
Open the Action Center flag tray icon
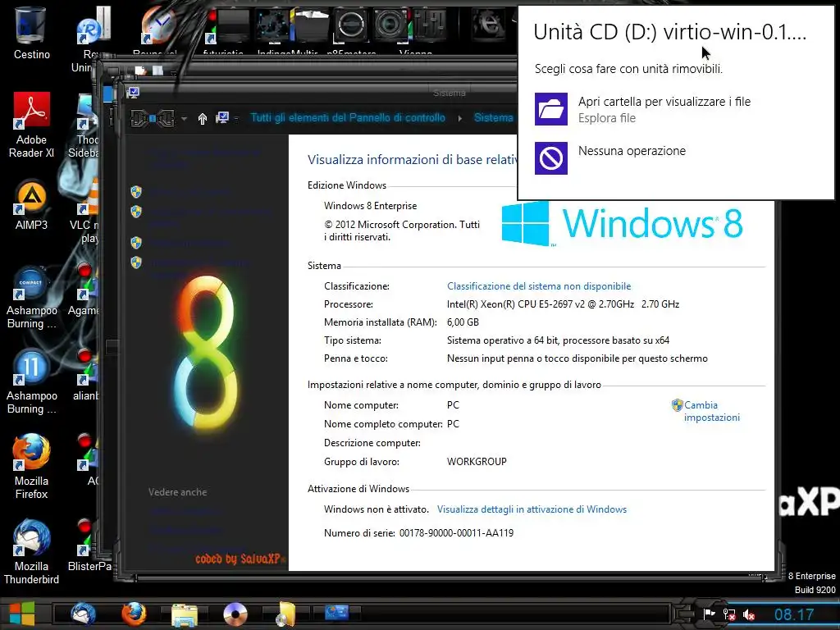[710, 614]
